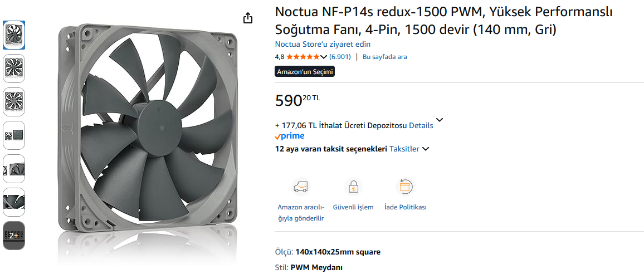Click the secure transaction lock icon
Image resolution: width=644 pixels, height=274 pixels.
(353, 187)
